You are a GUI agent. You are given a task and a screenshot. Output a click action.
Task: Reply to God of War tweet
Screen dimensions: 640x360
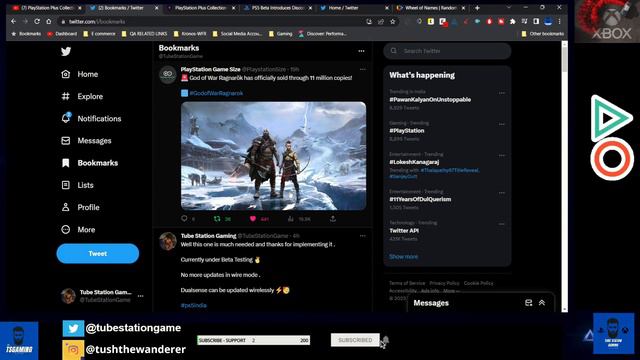[x=184, y=219]
